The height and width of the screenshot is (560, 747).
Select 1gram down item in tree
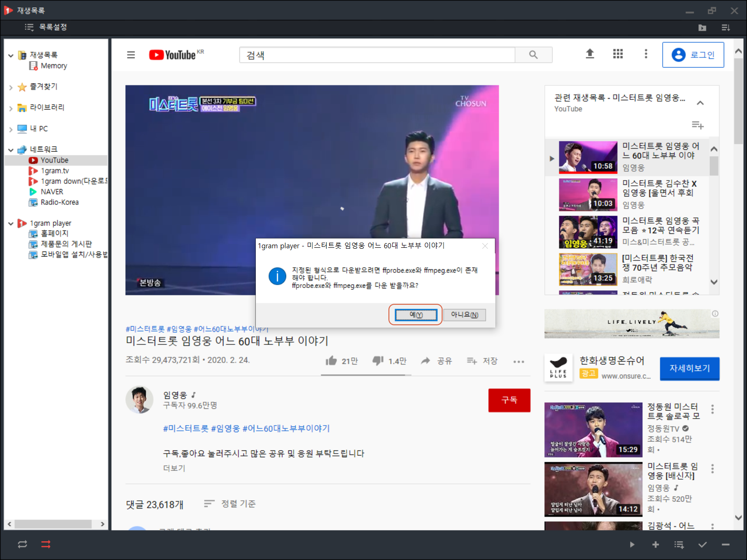click(x=68, y=181)
